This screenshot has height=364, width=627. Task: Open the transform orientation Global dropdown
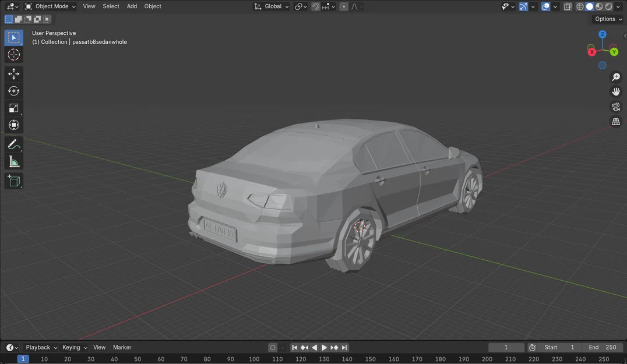pos(271,6)
